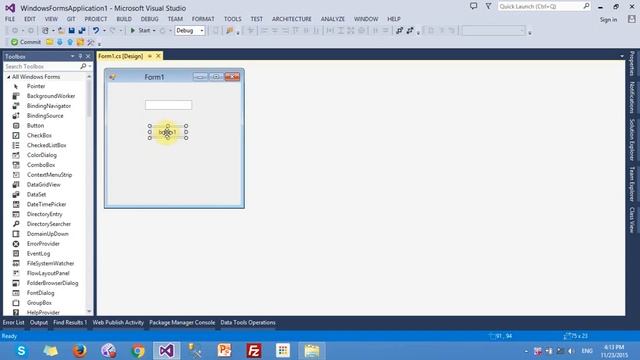Click the Commit button label
640x360 pixels.
click(x=30, y=42)
